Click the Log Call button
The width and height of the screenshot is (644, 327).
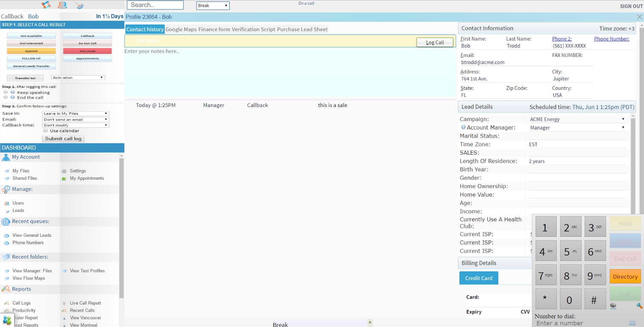click(x=435, y=42)
